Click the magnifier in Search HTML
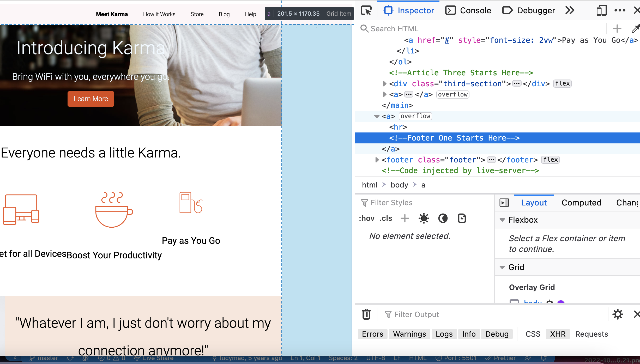 pyautogui.click(x=364, y=29)
